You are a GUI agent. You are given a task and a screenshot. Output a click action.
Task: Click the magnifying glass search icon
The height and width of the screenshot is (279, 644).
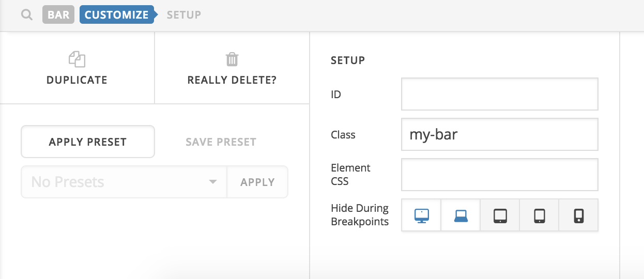click(27, 15)
